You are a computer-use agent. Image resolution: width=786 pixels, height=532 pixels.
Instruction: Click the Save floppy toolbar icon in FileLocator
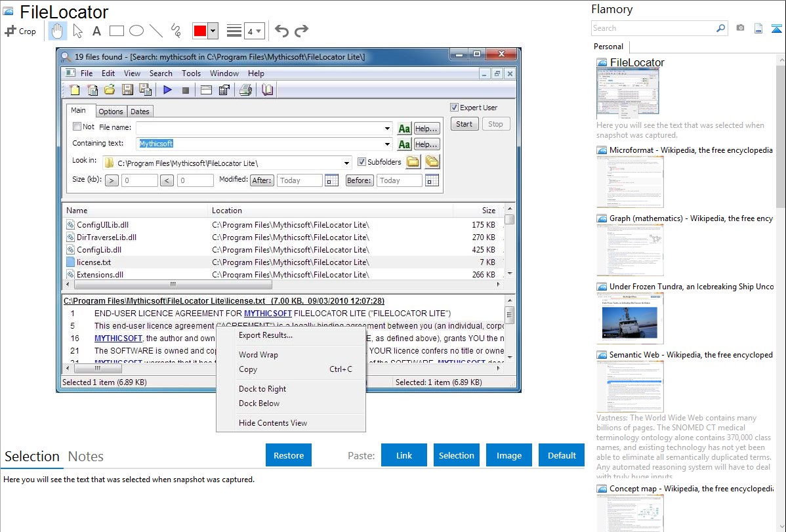tap(127, 91)
